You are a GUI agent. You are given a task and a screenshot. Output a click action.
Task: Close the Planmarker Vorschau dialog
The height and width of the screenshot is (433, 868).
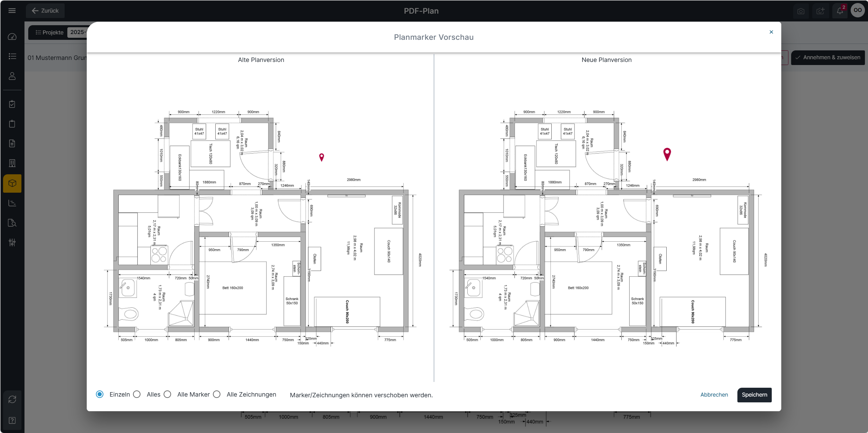click(x=771, y=32)
